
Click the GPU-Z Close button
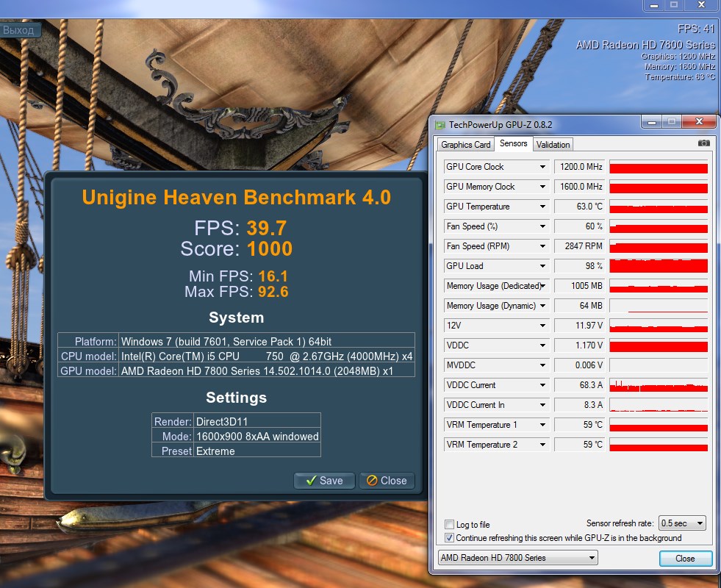pyautogui.click(x=685, y=558)
